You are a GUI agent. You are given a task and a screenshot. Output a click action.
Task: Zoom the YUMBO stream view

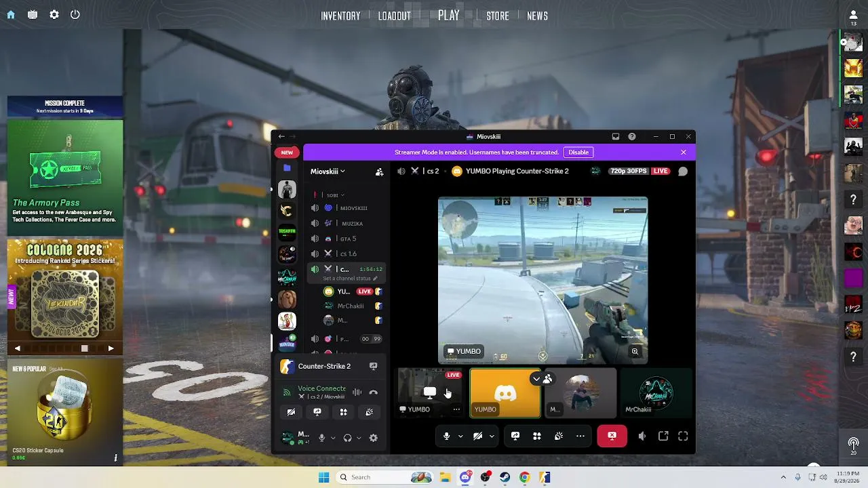pyautogui.click(x=635, y=352)
